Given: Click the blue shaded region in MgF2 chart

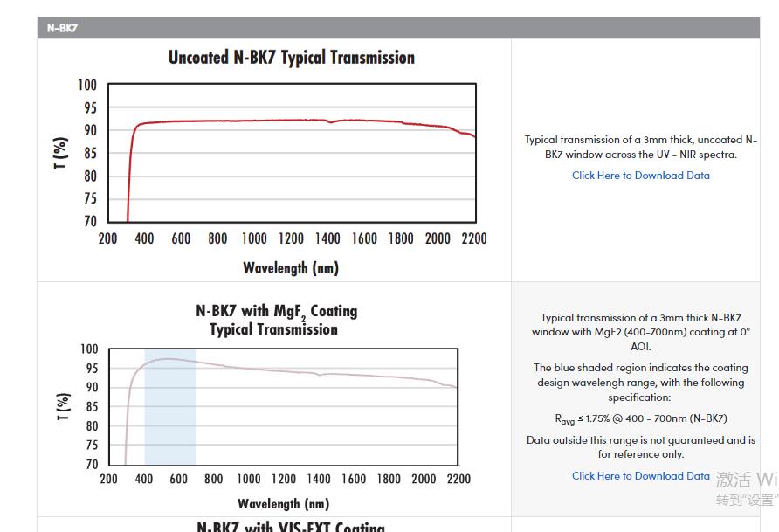Looking at the screenshot, I should click(x=169, y=411).
